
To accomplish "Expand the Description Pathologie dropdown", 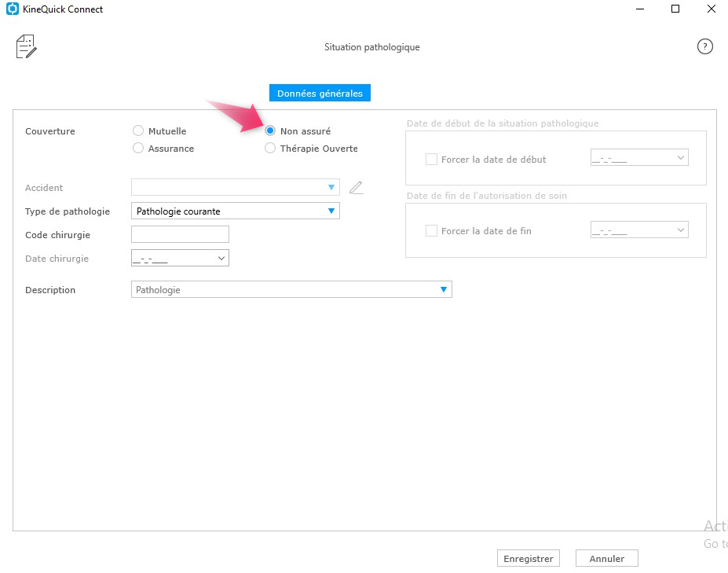I will pos(444,289).
